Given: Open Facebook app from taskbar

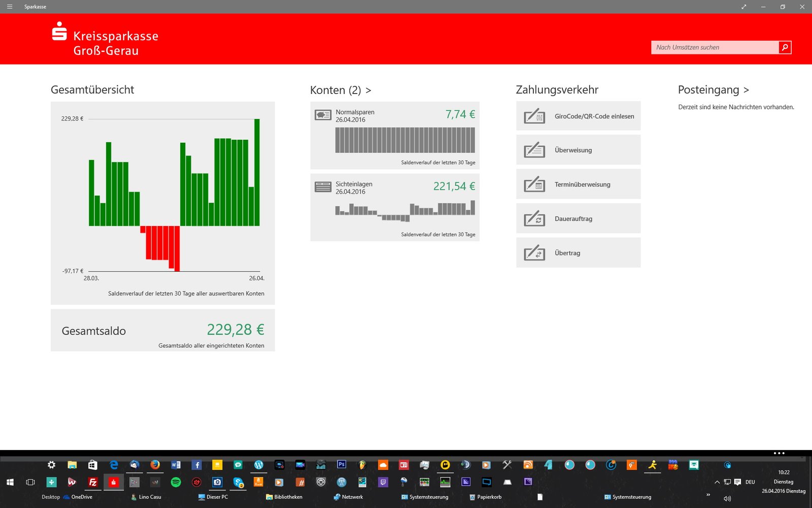Looking at the screenshot, I should pos(196,465).
